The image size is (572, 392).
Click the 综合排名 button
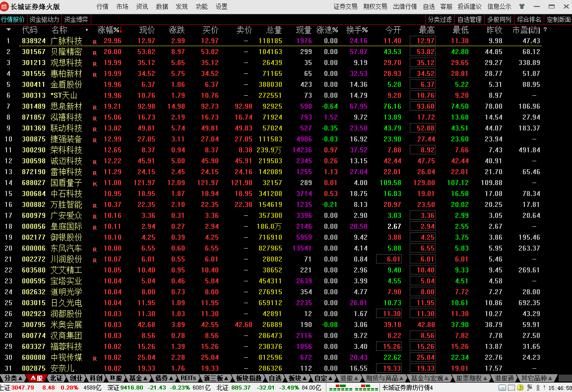529,19
